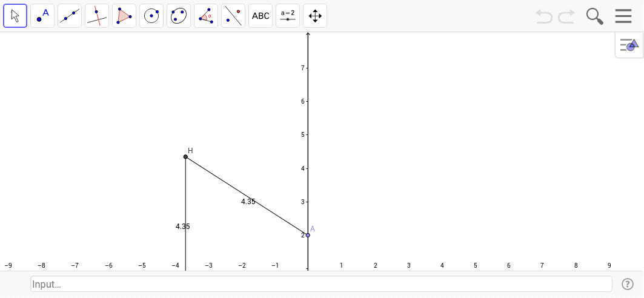Select point A on the y-axis
This screenshot has height=298, width=644.
coord(308,235)
